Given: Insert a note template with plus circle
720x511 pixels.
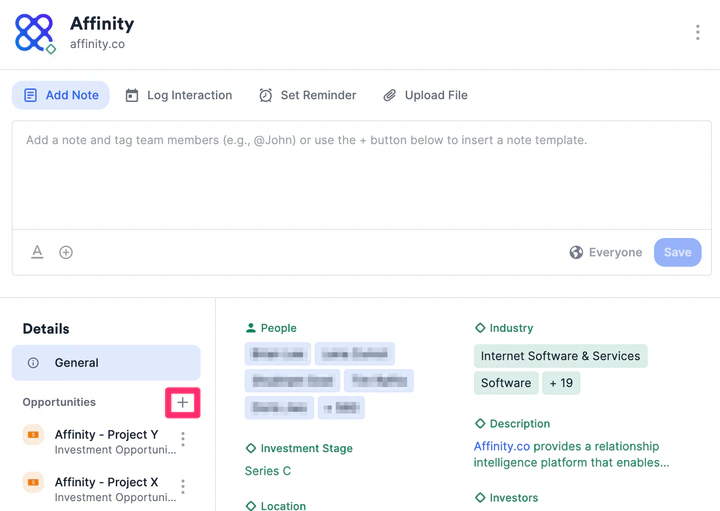Looking at the screenshot, I should [x=66, y=252].
